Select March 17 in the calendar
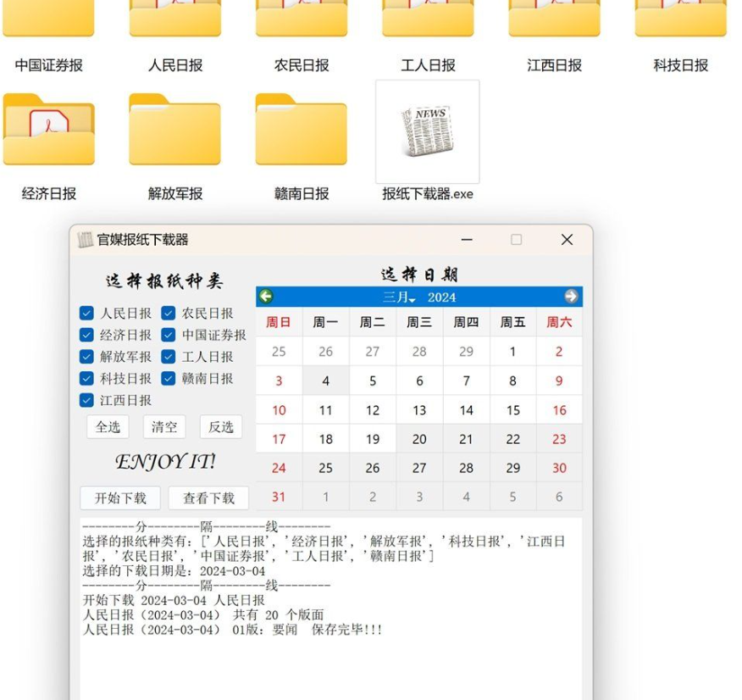 tap(279, 439)
